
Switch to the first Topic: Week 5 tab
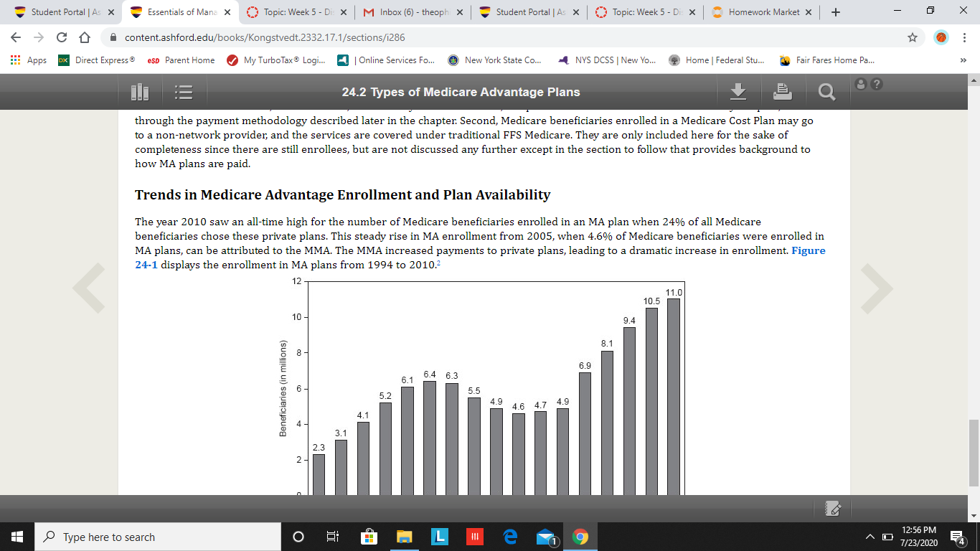click(x=296, y=12)
